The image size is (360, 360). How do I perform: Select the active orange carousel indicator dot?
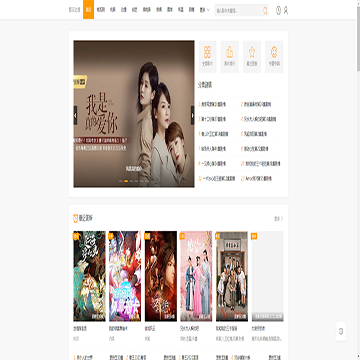(x=126, y=181)
